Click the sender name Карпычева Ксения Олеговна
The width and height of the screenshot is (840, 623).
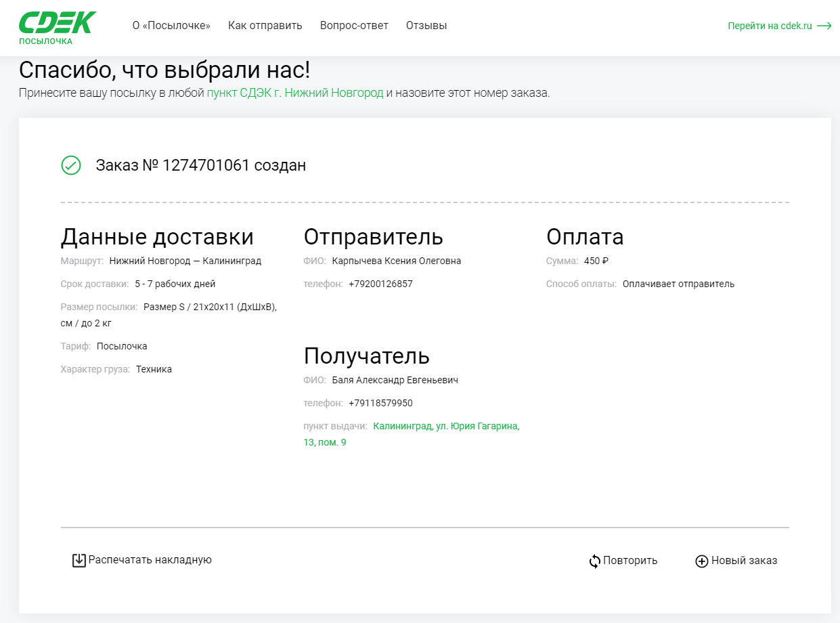tap(396, 261)
